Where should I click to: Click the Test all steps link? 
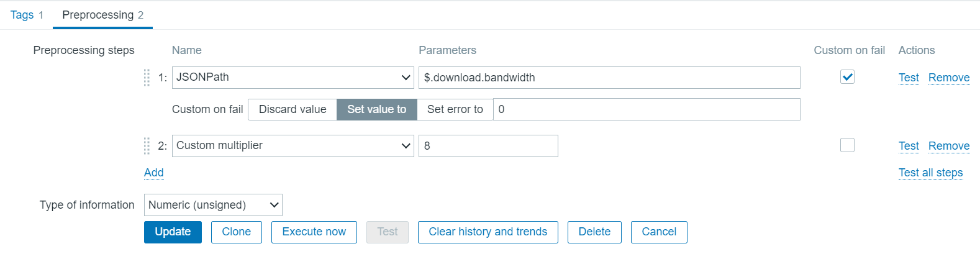(x=930, y=173)
